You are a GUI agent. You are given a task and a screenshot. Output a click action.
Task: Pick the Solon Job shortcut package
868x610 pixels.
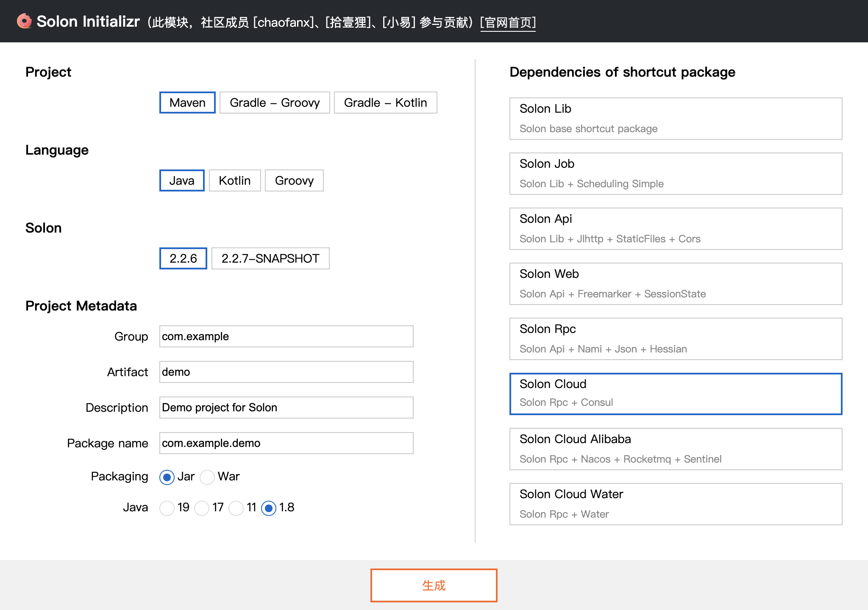click(676, 174)
